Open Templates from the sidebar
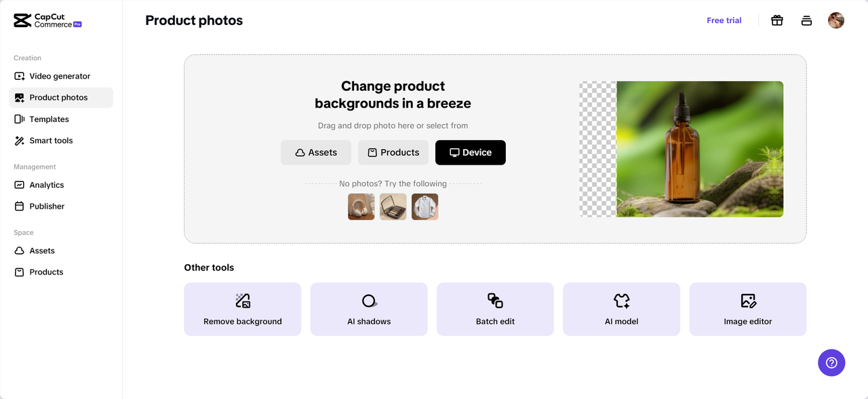 49,119
